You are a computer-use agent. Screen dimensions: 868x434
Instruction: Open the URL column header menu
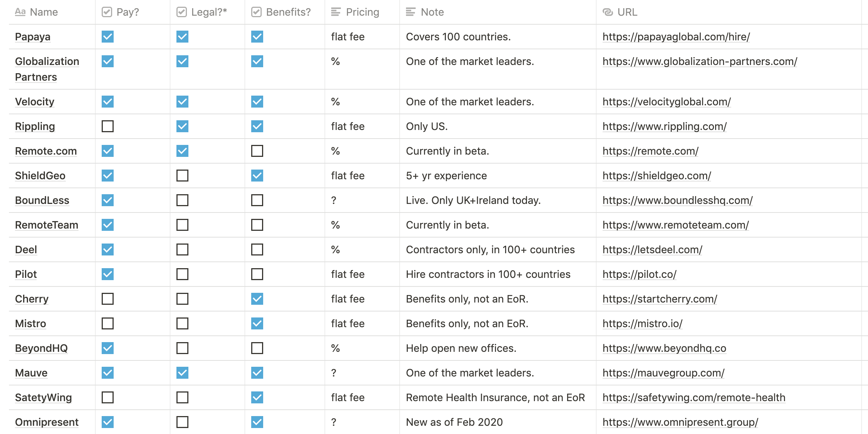(627, 12)
